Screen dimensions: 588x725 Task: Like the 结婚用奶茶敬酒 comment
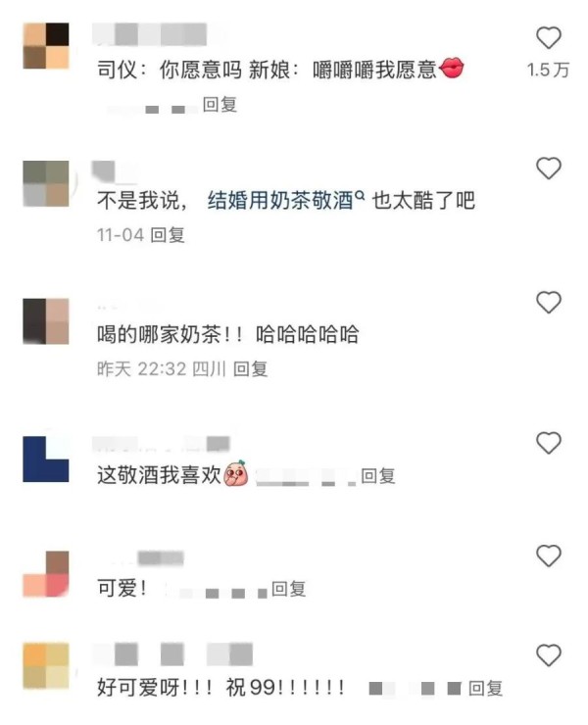coord(548,169)
